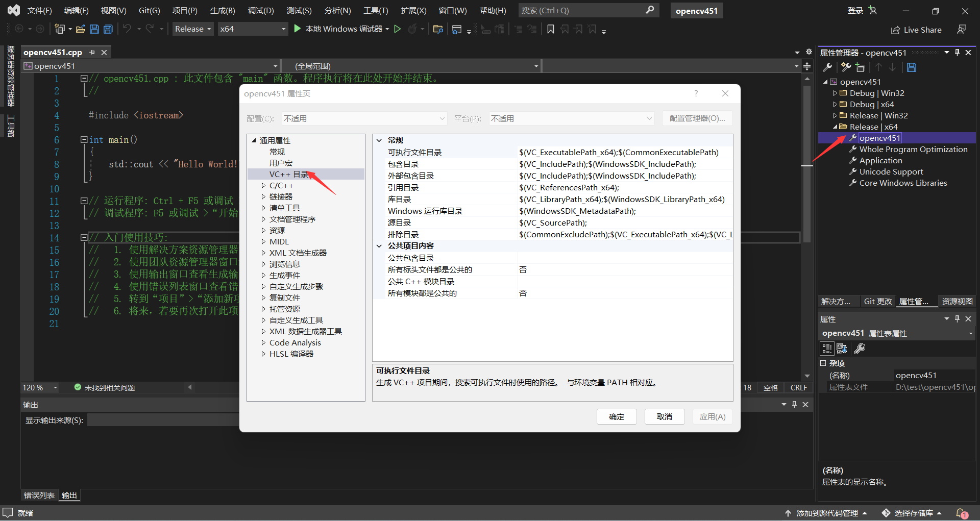Click the Toggle Bookmark icon
This screenshot has height=521, width=980.
pos(551,29)
